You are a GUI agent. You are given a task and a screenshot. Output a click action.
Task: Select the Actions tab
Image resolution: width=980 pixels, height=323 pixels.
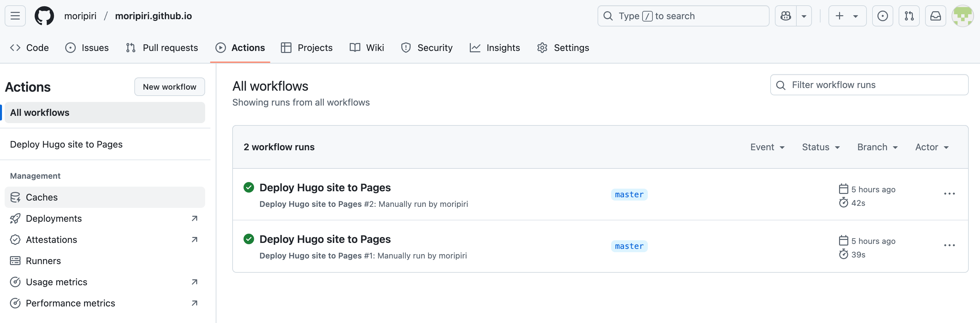pos(240,48)
